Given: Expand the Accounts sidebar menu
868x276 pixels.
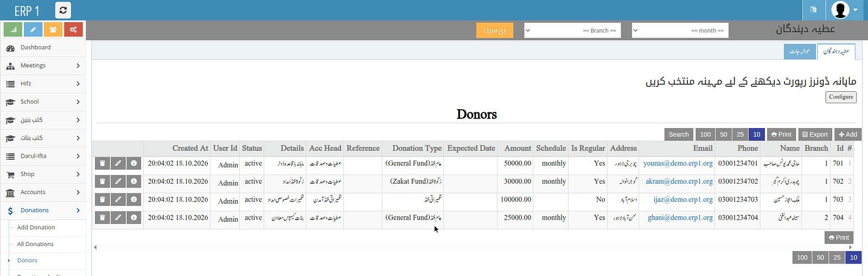Looking at the screenshot, I should (x=43, y=192).
